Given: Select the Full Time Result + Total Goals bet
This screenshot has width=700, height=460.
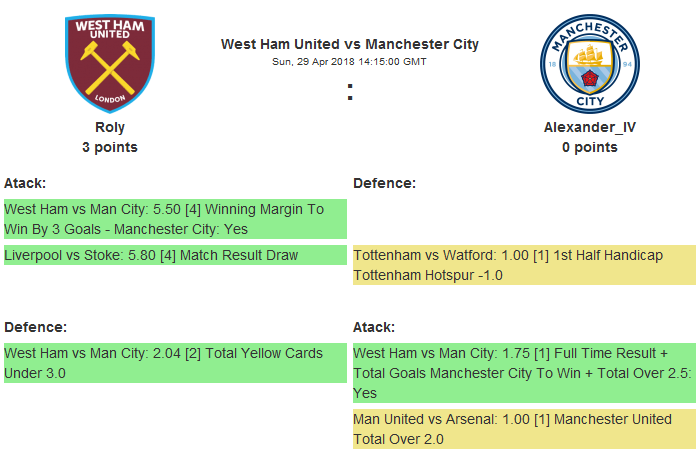Looking at the screenshot, I should pyautogui.click(x=524, y=373).
